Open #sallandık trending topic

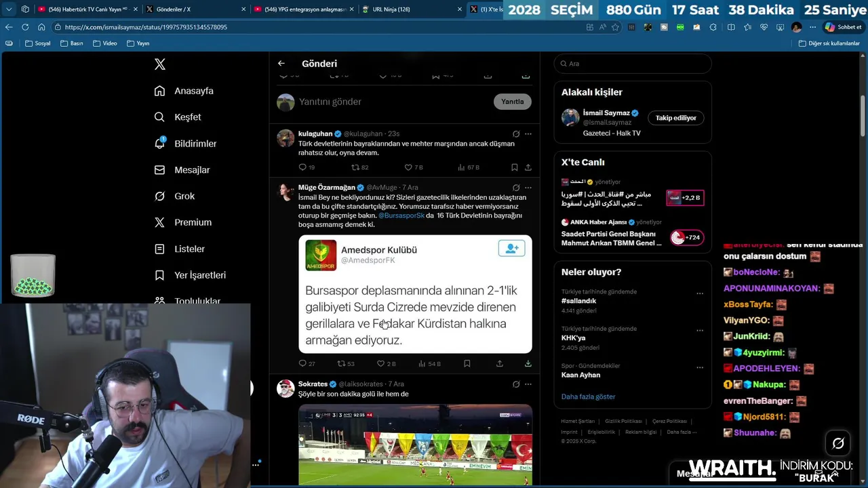pyautogui.click(x=578, y=301)
